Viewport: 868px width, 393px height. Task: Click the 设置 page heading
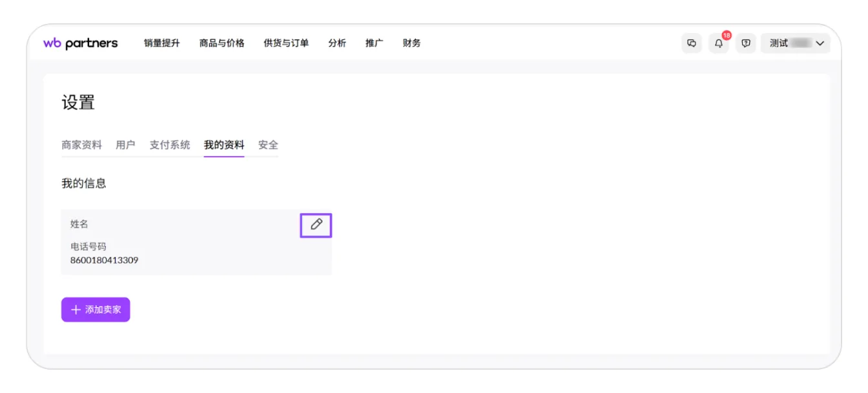[x=78, y=103]
